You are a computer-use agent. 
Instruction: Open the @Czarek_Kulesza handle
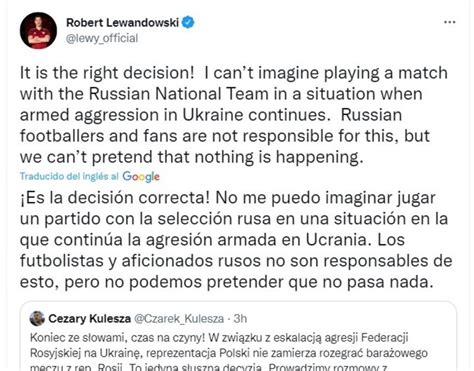(179, 319)
